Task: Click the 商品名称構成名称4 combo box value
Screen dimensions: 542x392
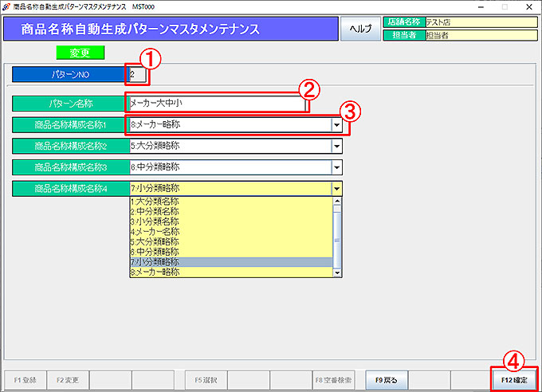Action: (x=230, y=189)
